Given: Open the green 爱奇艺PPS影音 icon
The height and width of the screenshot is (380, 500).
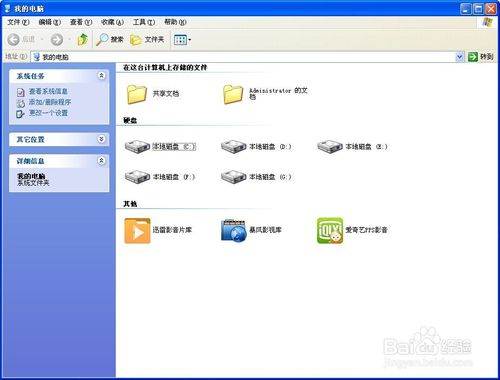Looking at the screenshot, I should point(330,231).
